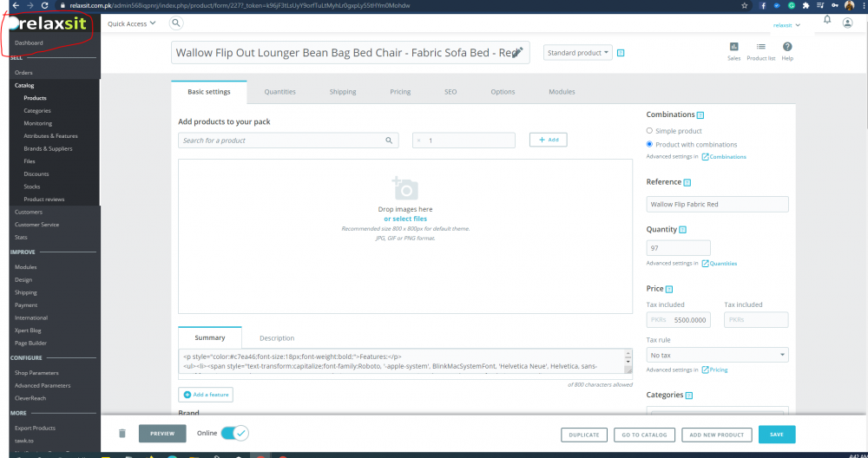Click Add a feature button

(x=206, y=395)
